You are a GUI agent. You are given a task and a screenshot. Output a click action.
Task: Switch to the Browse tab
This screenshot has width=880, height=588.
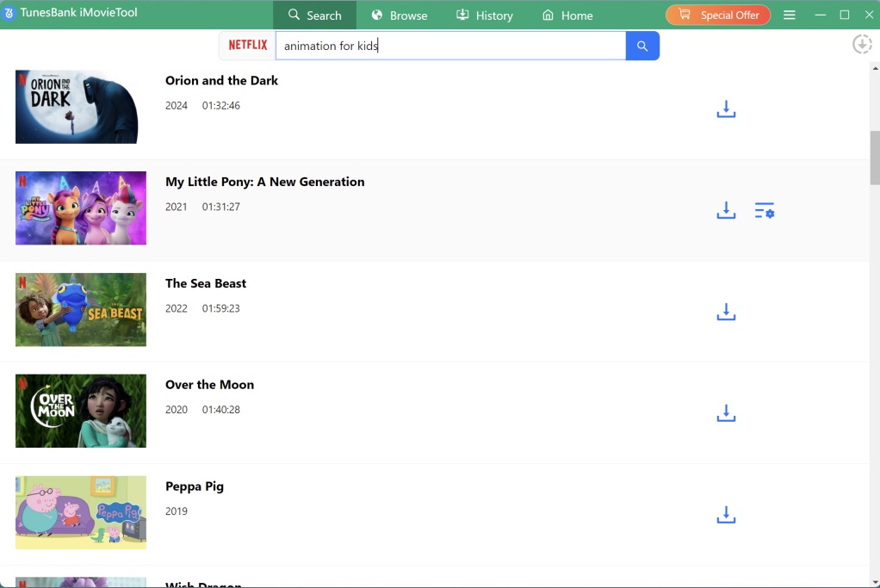click(399, 15)
